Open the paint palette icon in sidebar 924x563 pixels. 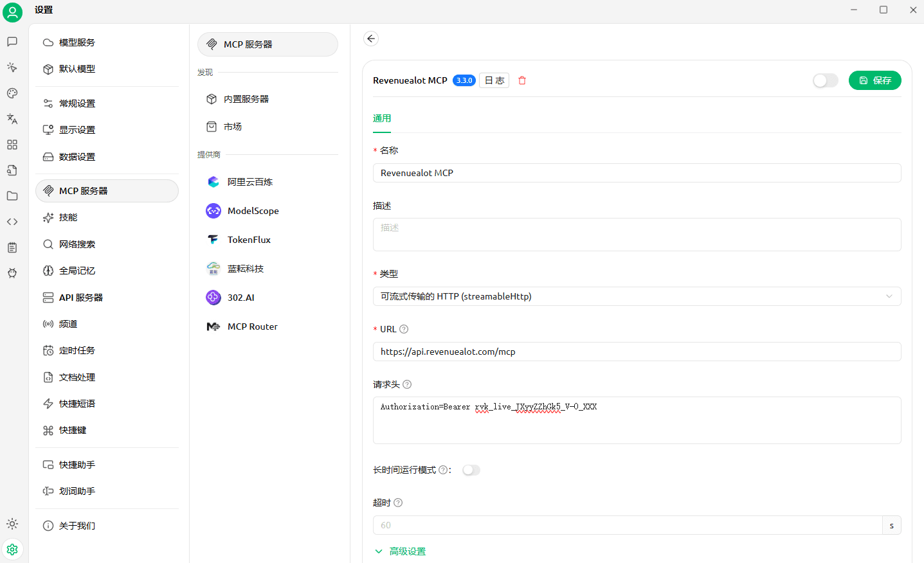pos(12,93)
